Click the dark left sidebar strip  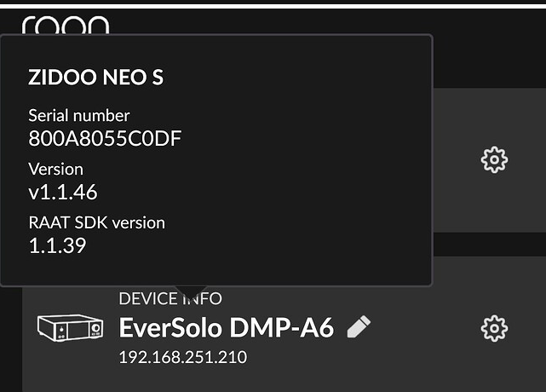10,341
